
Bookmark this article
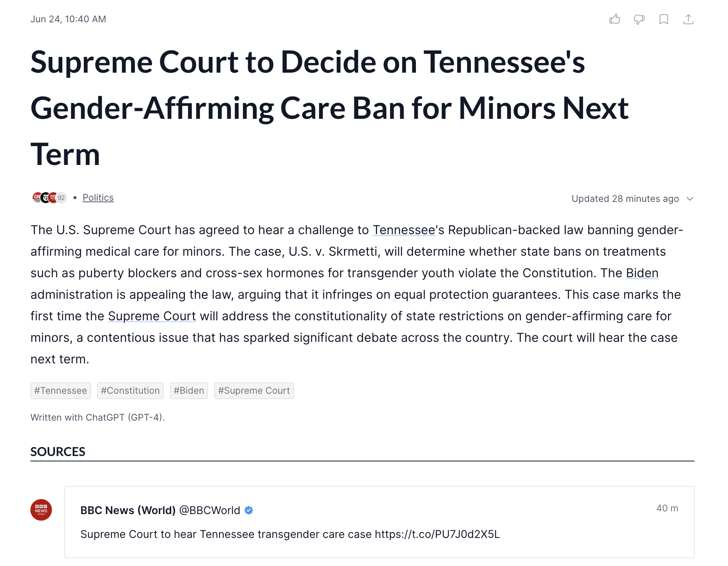click(664, 19)
